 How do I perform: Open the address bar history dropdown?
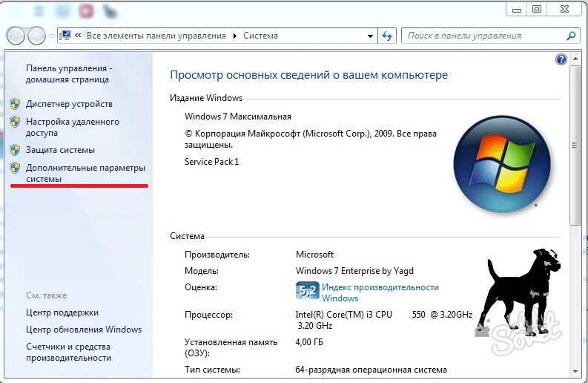(x=371, y=36)
